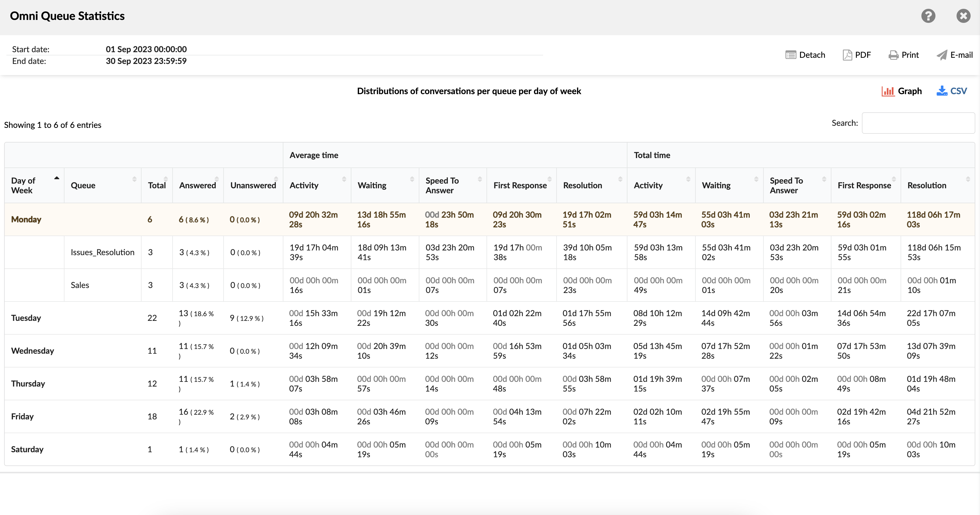Download data with CSV icon
Image resolution: width=980 pixels, height=515 pixels.
coord(942,91)
